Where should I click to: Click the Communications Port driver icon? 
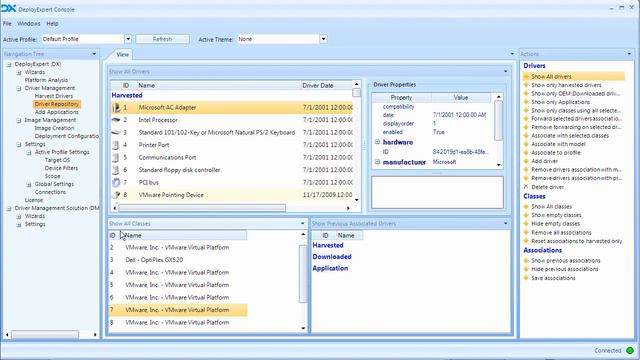click(116, 158)
